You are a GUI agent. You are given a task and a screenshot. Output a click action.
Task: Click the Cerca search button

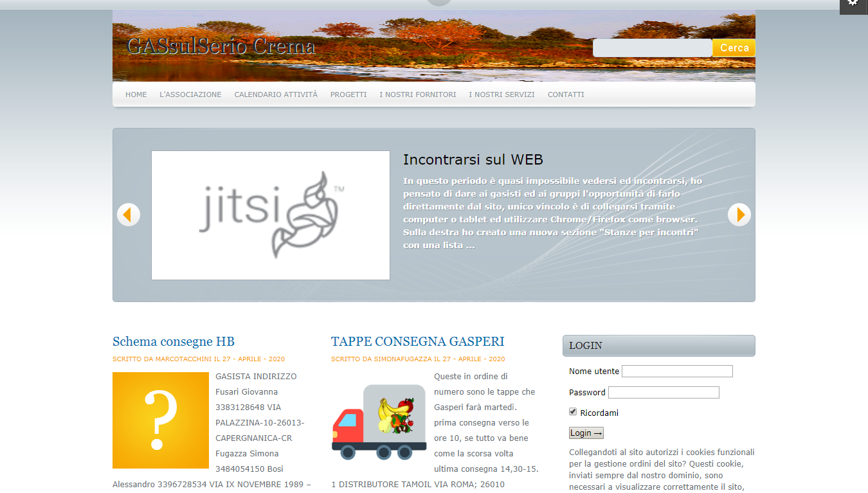click(734, 48)
